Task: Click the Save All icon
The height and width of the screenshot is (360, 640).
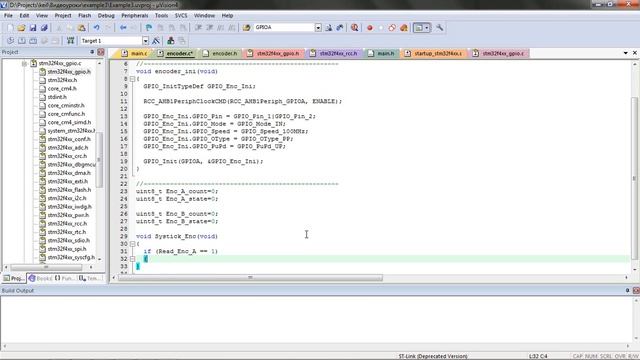Action: 44,28
